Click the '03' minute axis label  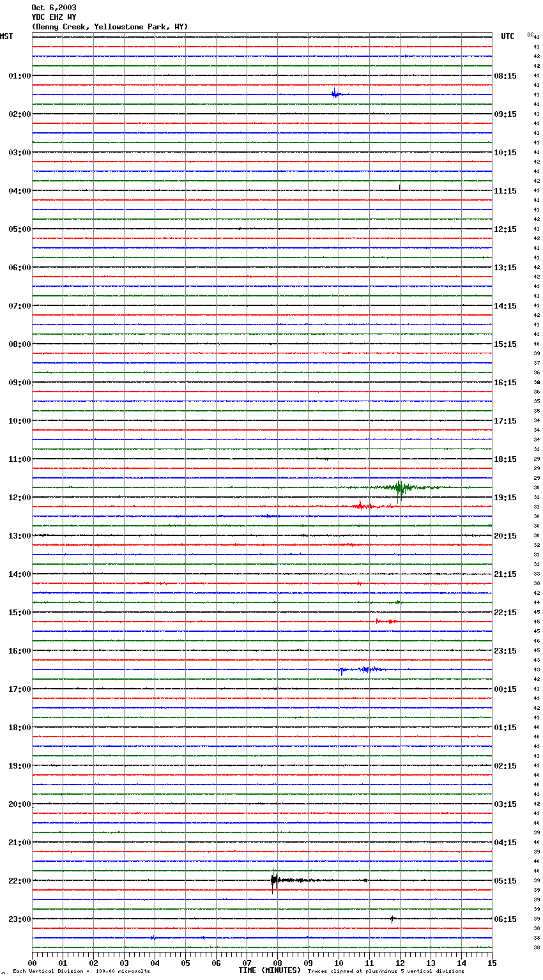(x=124, y=963)
